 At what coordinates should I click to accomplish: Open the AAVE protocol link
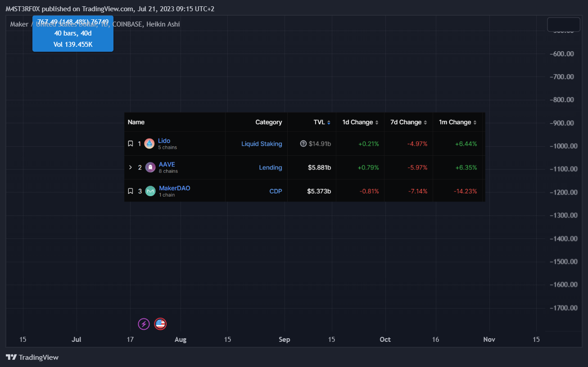click(x=167, y=165)
